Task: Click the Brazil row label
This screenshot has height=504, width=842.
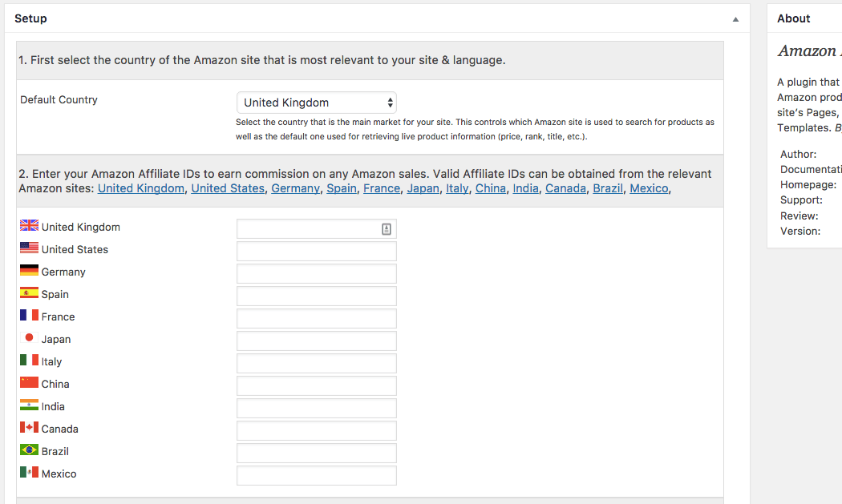Action: click(x=55, y=451)
